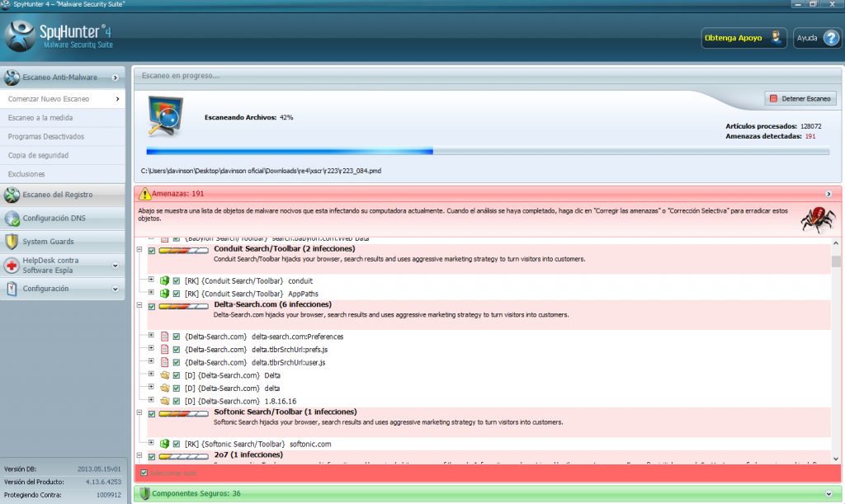The width and height of the screenshot is (845, 504).
Task: Toggle checkbox for conduit registry entry
Action: pyautogui.click(x=177, y=281)
